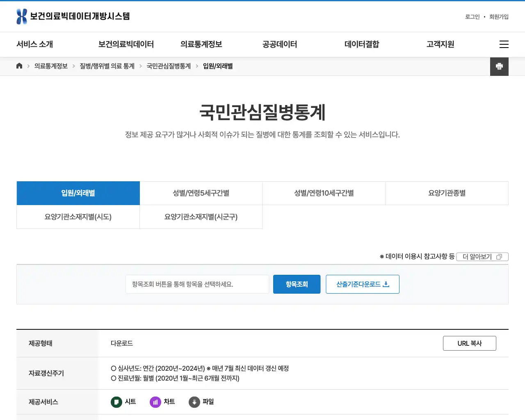
Task: Open the 서비스 소개 menu
Action: [35, 44]
